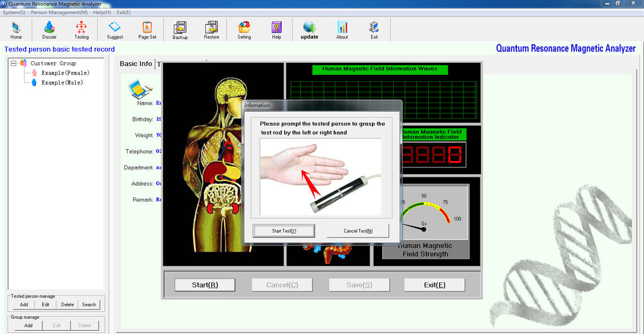Click the Infomation dialog title bar
The image size is (644, 334).
[x=321, y=105]
